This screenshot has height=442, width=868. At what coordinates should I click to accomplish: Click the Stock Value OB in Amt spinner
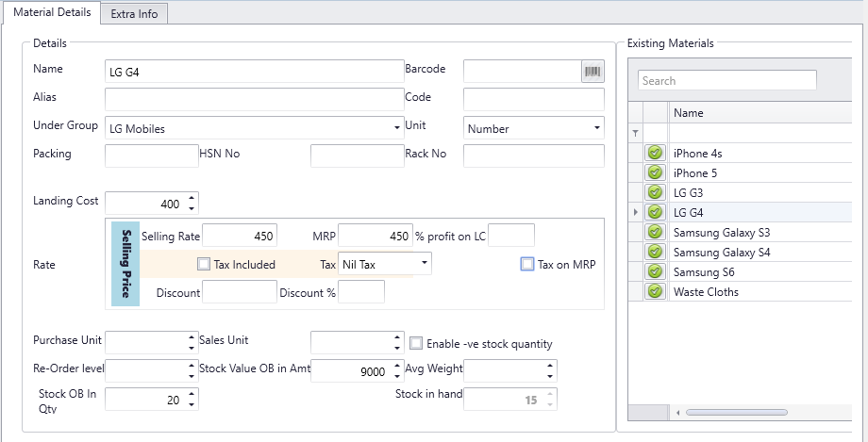click(397, 371)
